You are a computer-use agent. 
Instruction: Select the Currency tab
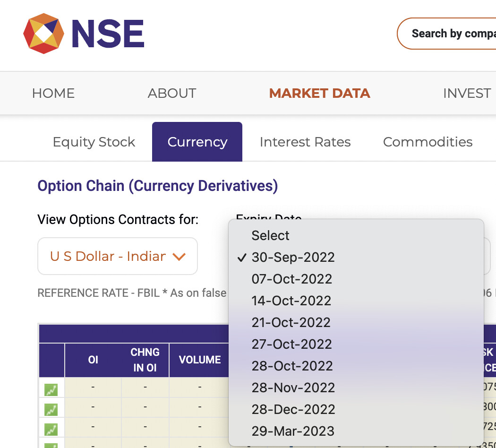click(197, 142)
